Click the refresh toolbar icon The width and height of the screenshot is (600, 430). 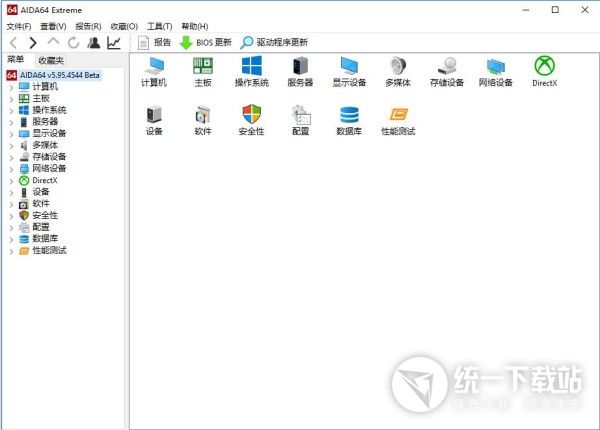73,43
